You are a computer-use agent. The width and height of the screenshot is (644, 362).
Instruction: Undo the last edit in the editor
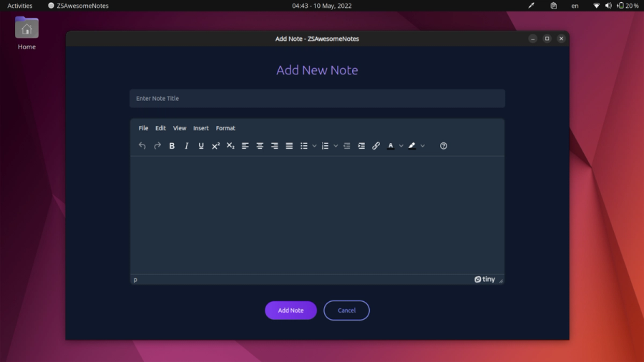(x=142, y=146)
